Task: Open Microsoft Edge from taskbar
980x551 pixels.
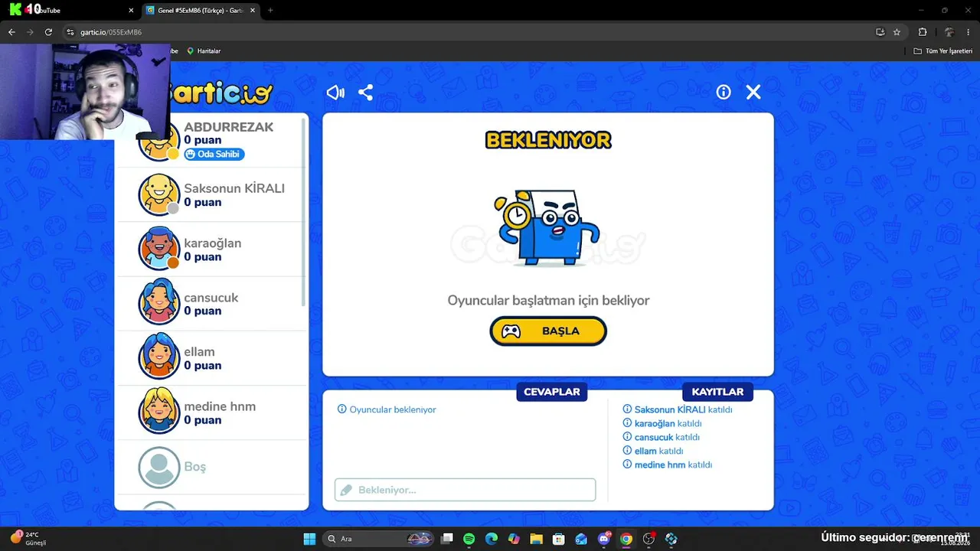Action: point(492,539)
